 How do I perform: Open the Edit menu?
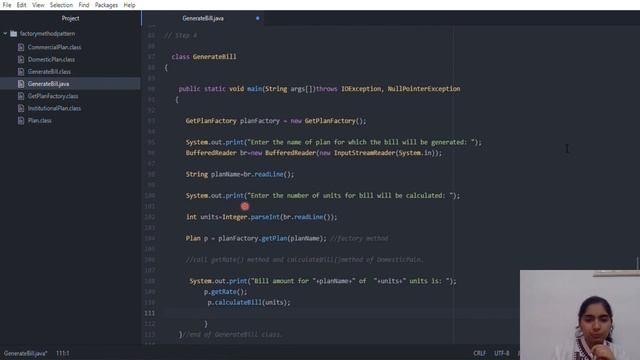(22, 5)
